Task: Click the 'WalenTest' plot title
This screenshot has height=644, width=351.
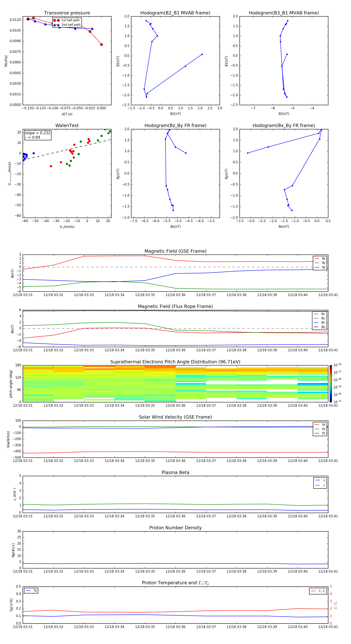Action: [x=67, y=125]
